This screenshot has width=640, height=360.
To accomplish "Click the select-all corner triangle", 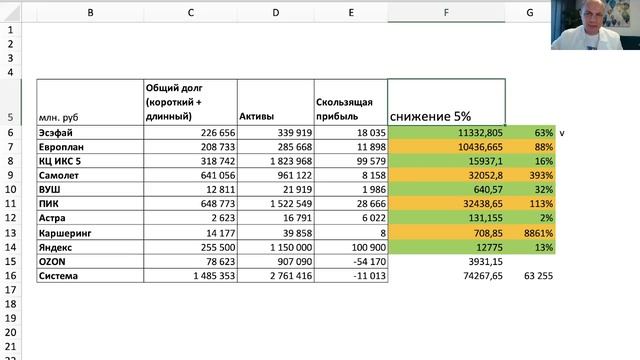I will pyautogui.click(x=11, y=13).
